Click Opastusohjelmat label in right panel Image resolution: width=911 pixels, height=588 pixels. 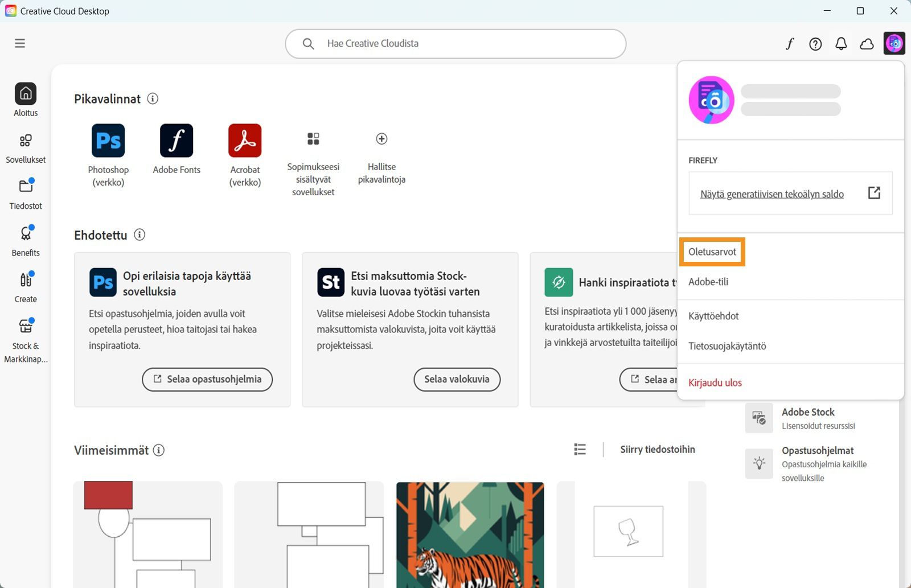[x=818, y=451]
